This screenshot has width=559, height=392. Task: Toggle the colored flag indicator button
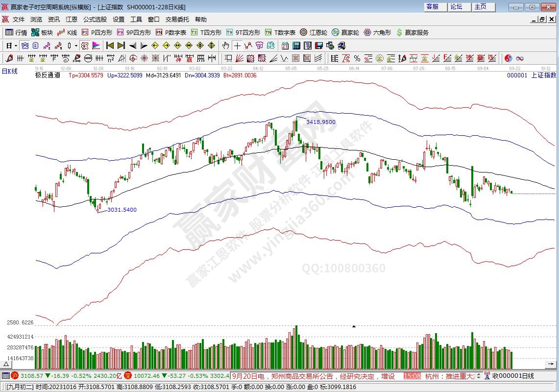click(96, 46)
